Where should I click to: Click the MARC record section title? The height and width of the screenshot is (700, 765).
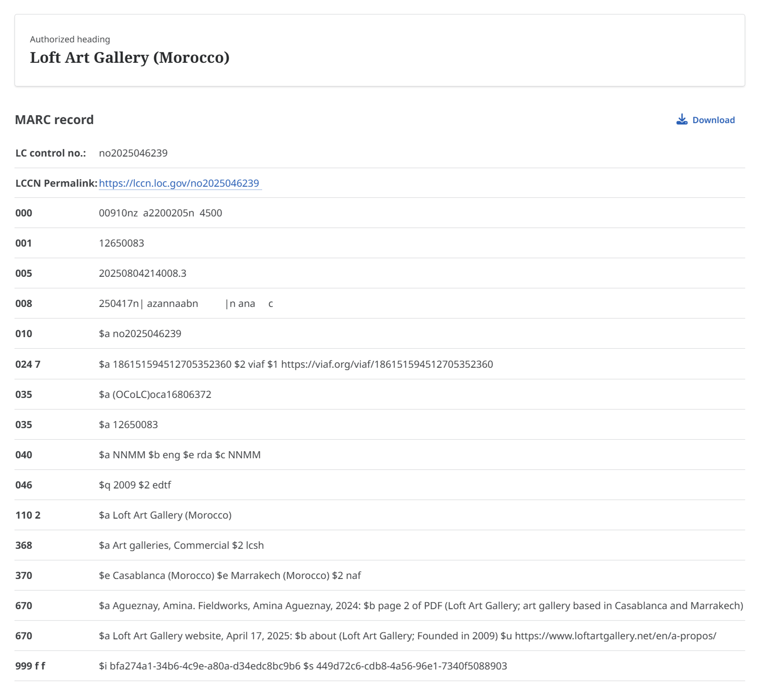click(x=54, y=120)
